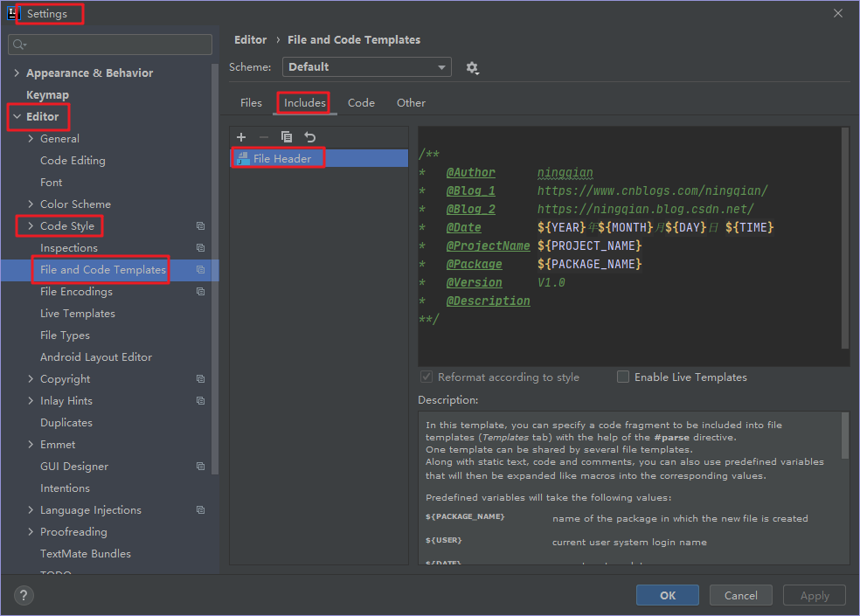Remove the File Header template
The width and height of the screenshot is (860, 616).
point(263,136)
